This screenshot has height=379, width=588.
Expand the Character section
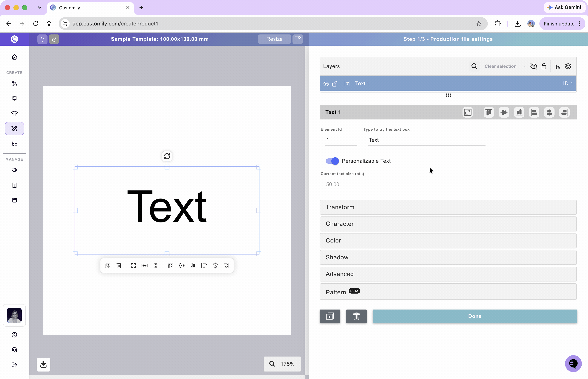pyautogui.click(x=448, y=224)
